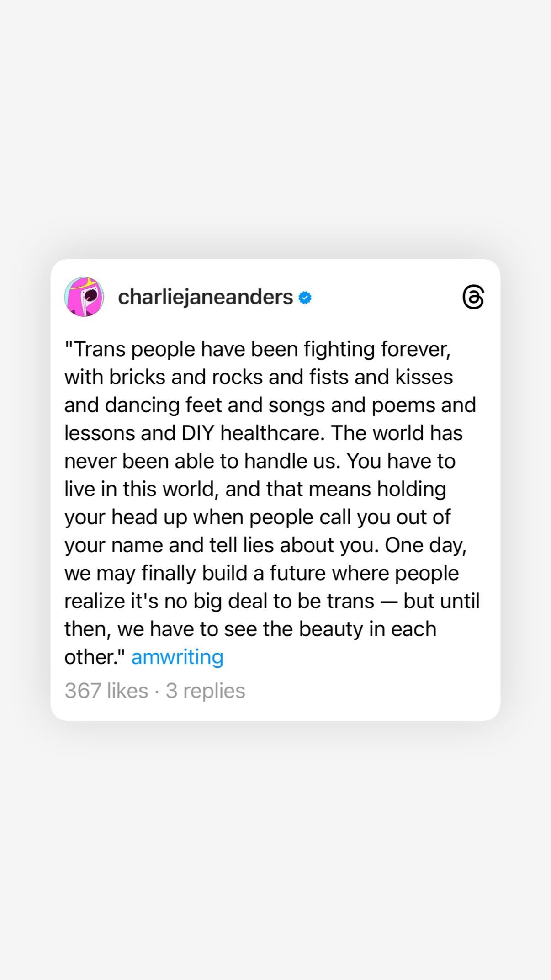
Task: Open the 3 replies thread
Action: [x=206, y=690]
